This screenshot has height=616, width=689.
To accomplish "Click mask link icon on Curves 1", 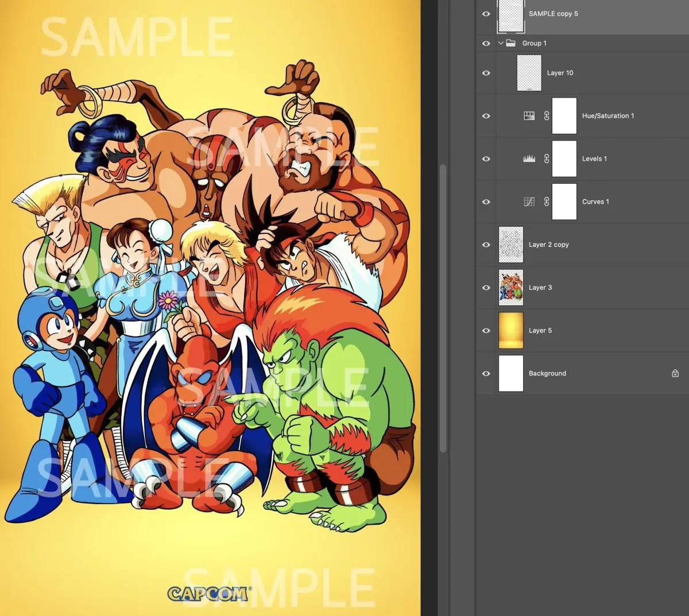I will [547, 202].
